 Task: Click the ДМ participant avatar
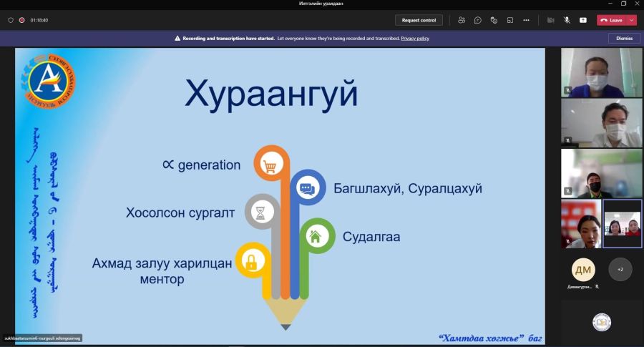tap(583, 270)
